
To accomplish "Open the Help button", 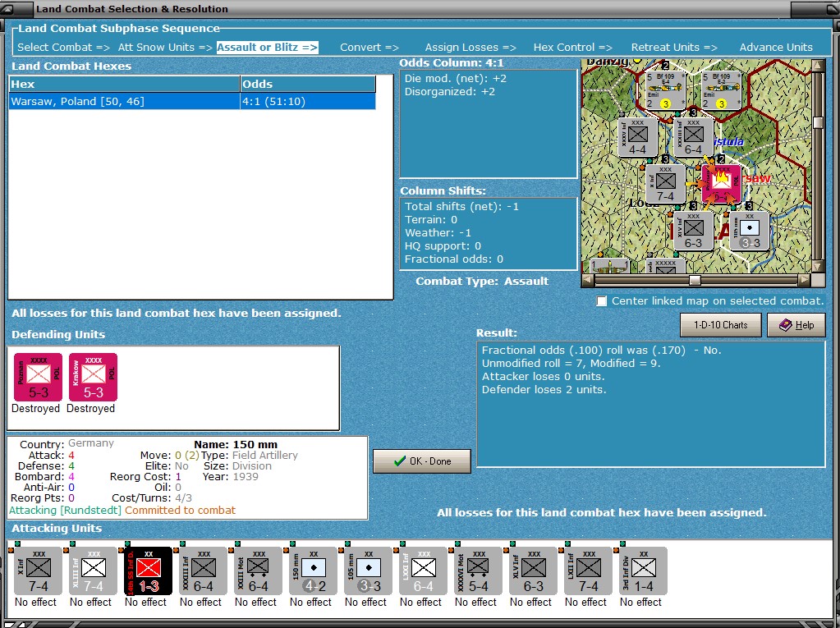I will click(x=796, y=325).
